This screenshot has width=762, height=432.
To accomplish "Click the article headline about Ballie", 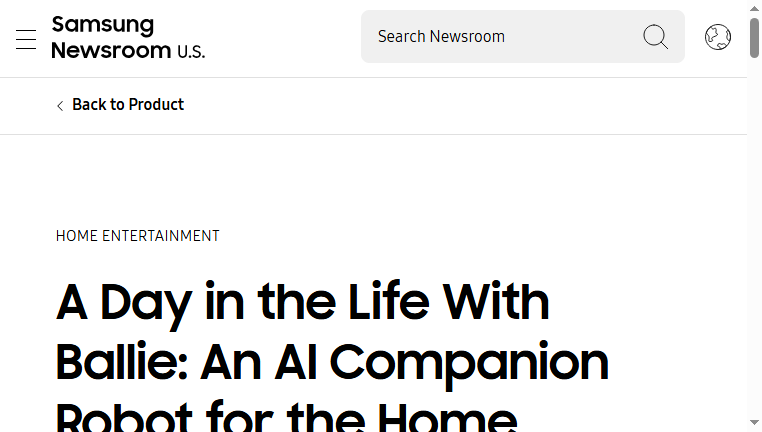I will tap(332, 355).
